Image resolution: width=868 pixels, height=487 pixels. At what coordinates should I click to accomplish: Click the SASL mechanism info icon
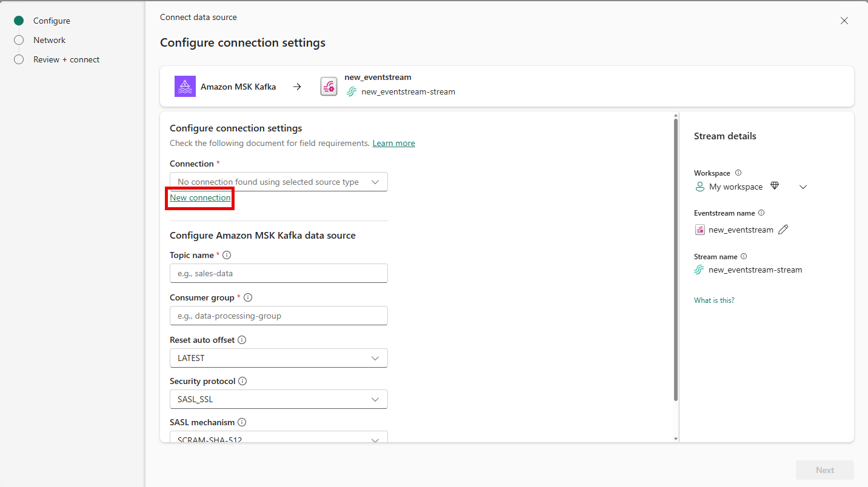coord(241,423)
